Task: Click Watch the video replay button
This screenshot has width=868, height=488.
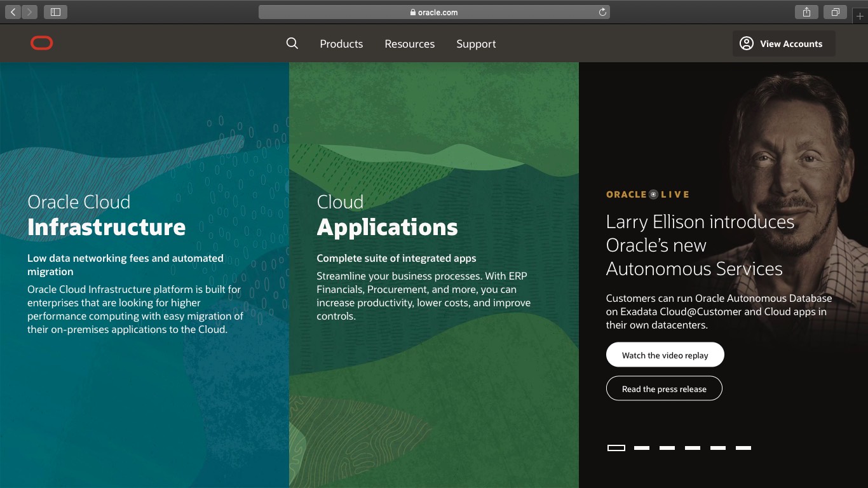Action: pos(665,355)
